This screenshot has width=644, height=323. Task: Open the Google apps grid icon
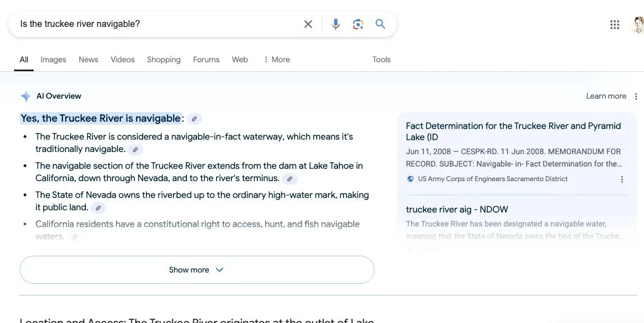[615, 25]
